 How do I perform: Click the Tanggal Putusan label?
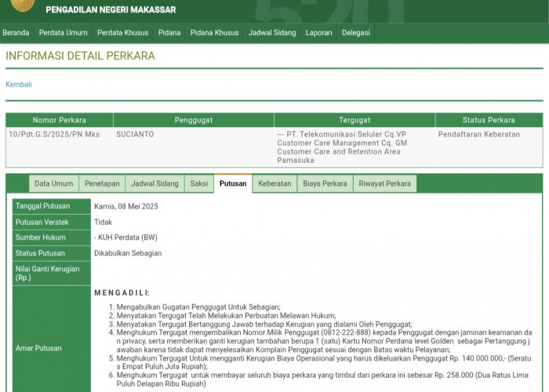click(x=52, y=206)
